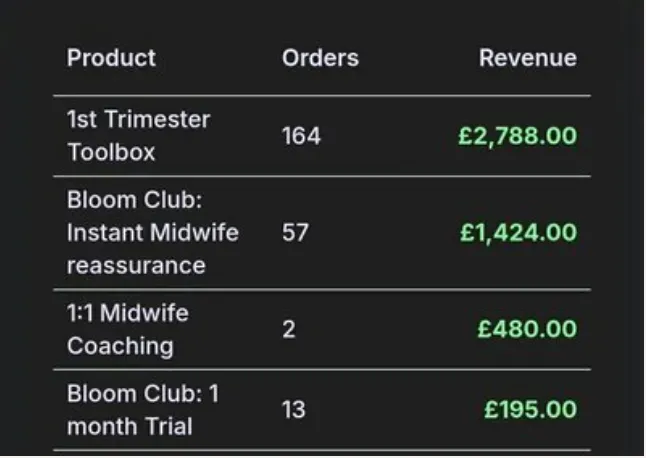Open Bloom Club: Instant Midwife reassurance product
646x458 pixels.
point(153,233)
